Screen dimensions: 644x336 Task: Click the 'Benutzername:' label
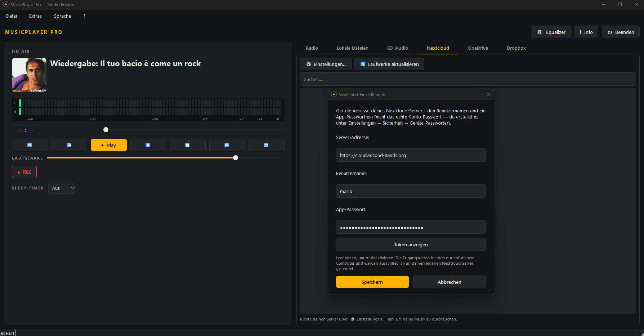coord(352,174)
